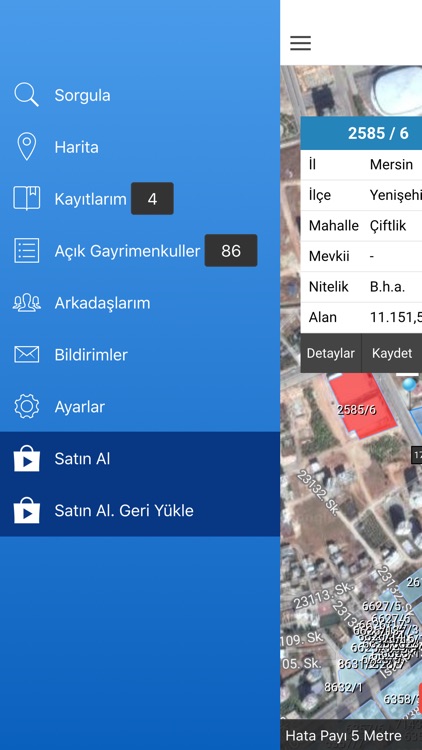422x750 pixels.
Task: Click the 86 badge on Açık Gayrimenkuller
Action: point(231,251)
